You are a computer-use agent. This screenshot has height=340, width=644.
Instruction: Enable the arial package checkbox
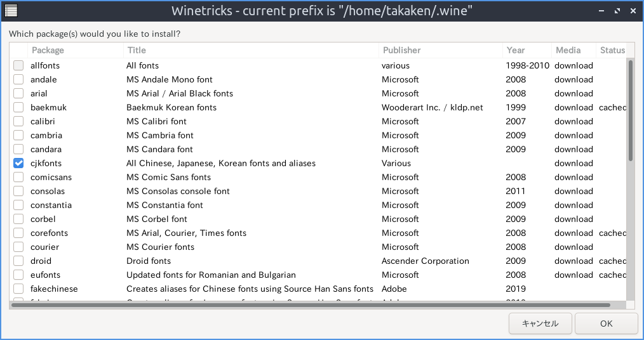tap(18, 93)
